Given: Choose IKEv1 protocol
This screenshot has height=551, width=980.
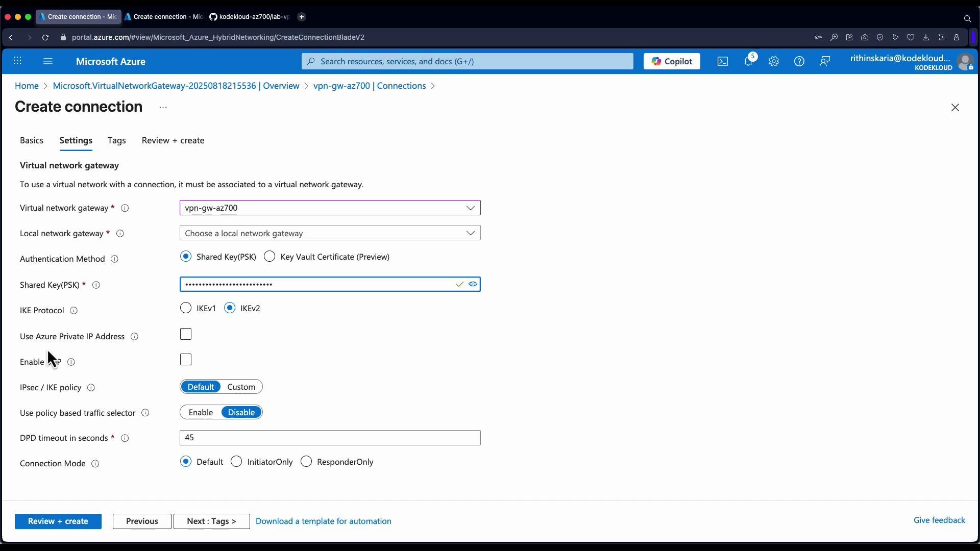Looking at the screenshot, I should (x=186, y=308).
